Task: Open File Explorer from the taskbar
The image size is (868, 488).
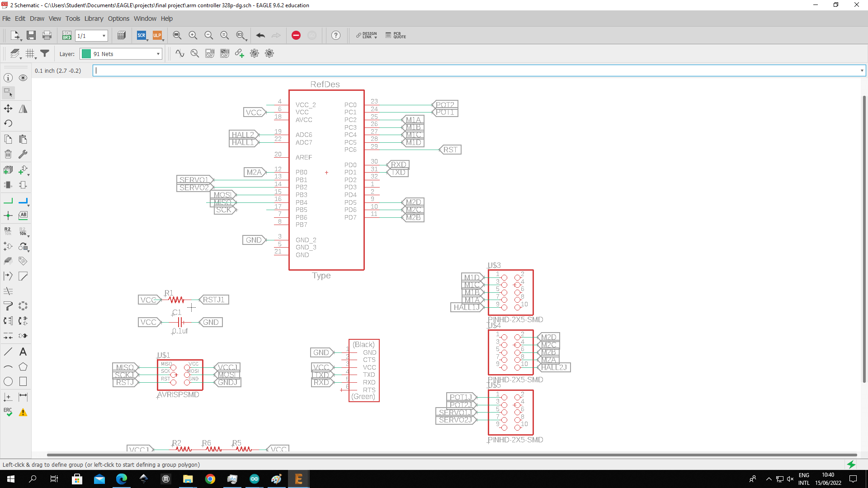Action: pos(188,479)
